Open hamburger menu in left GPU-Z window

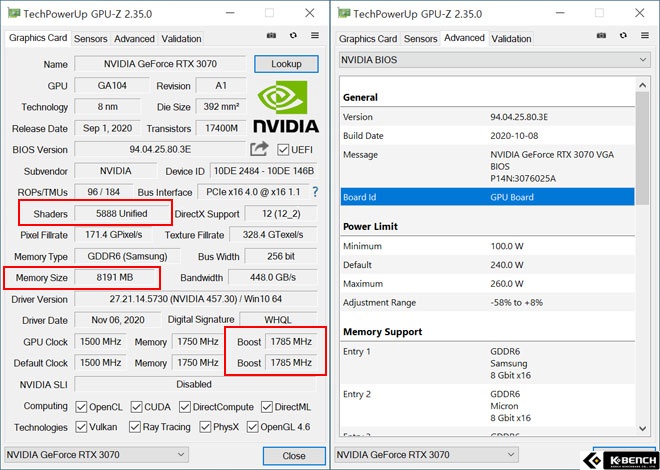pyautogui.click(x=315, y=36)
